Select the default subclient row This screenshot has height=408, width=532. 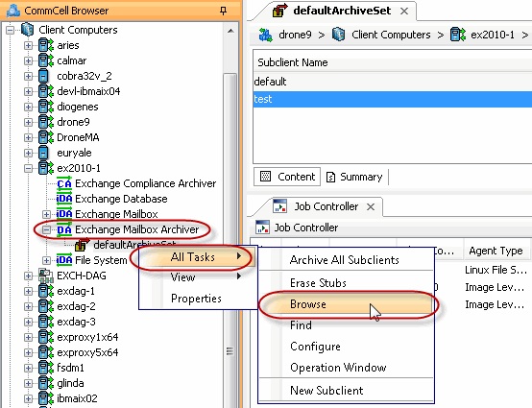tap(392, 82)
